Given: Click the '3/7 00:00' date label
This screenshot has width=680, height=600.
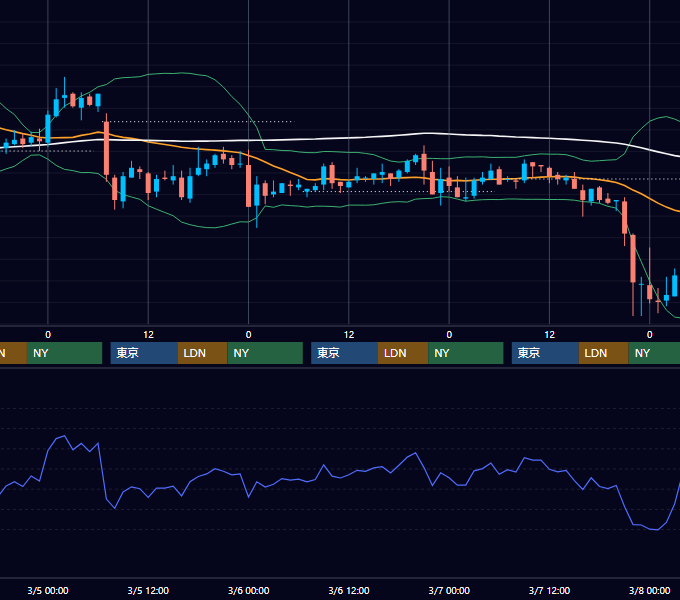Looking at the screenshot, I should click(x=449, y=590).
